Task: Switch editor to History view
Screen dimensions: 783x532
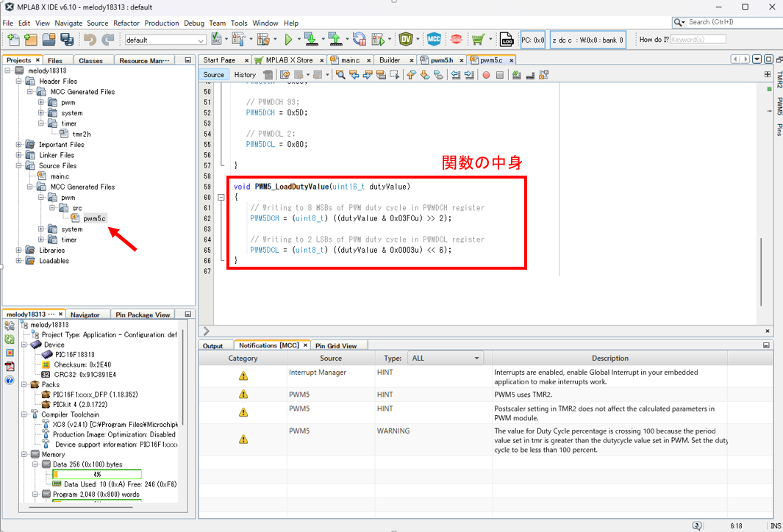Action: tap(245, 74)
